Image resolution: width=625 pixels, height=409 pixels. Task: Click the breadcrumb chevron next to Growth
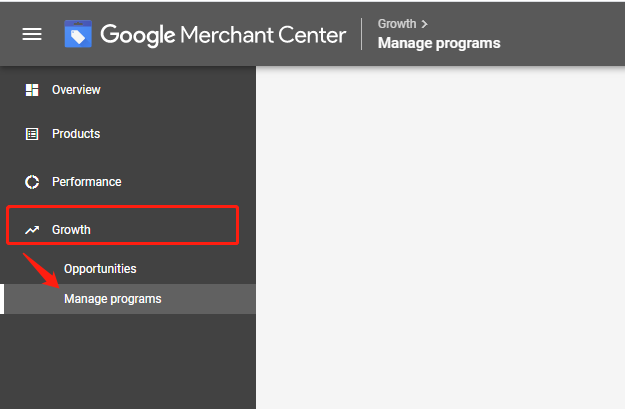(425, 24)
